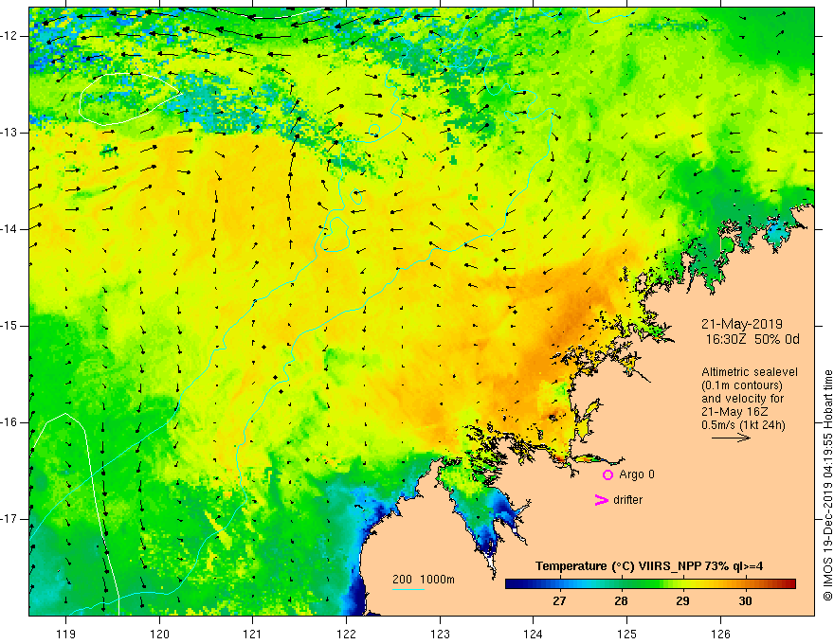Click the magenta Argo 0 circle marker
This screenshot has width=834, height=644.
coord(607,474)
